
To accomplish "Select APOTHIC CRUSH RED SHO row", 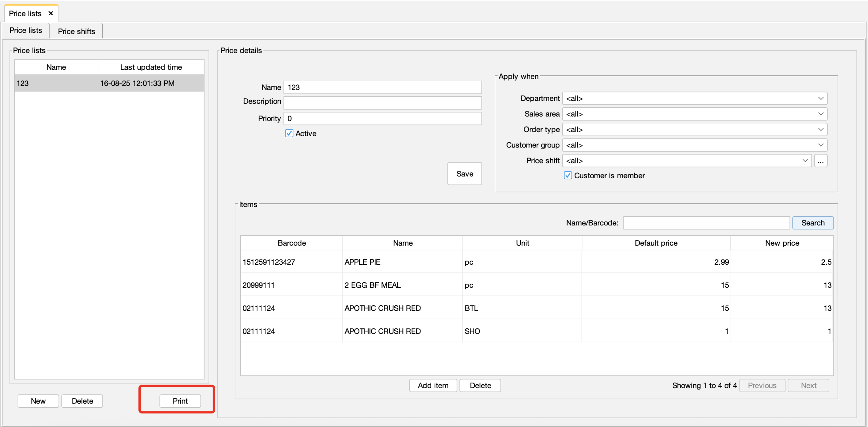I will click(537, 331).
